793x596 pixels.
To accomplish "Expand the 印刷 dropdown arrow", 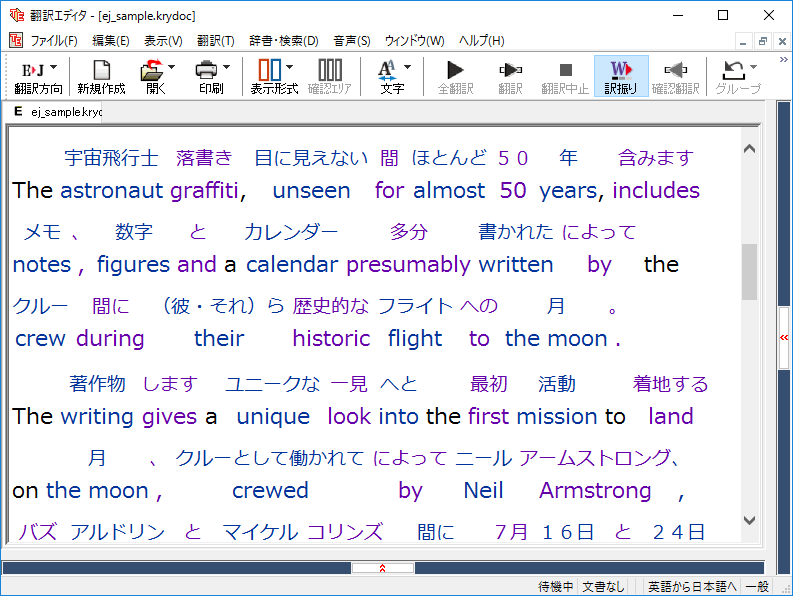I will point(226,68).
